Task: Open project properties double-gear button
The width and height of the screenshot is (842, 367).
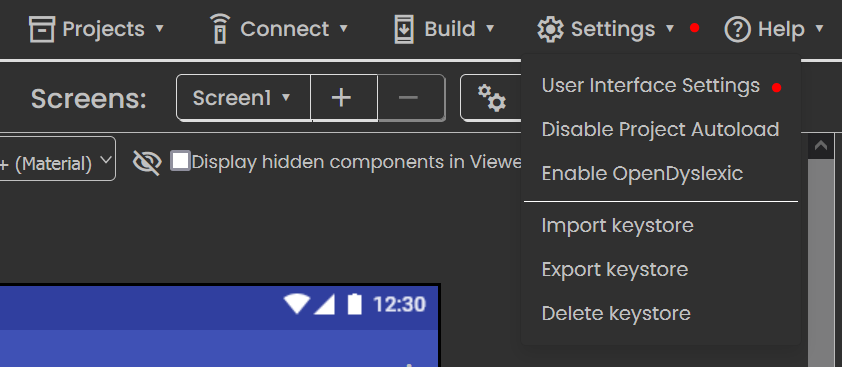Action: click(x=492, y=98)
